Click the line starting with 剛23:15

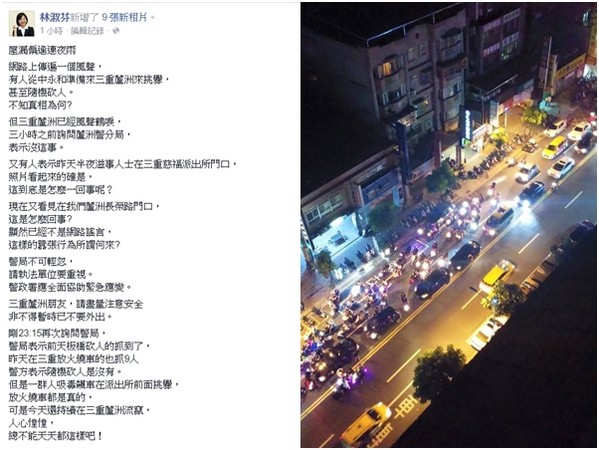(57, 333)
